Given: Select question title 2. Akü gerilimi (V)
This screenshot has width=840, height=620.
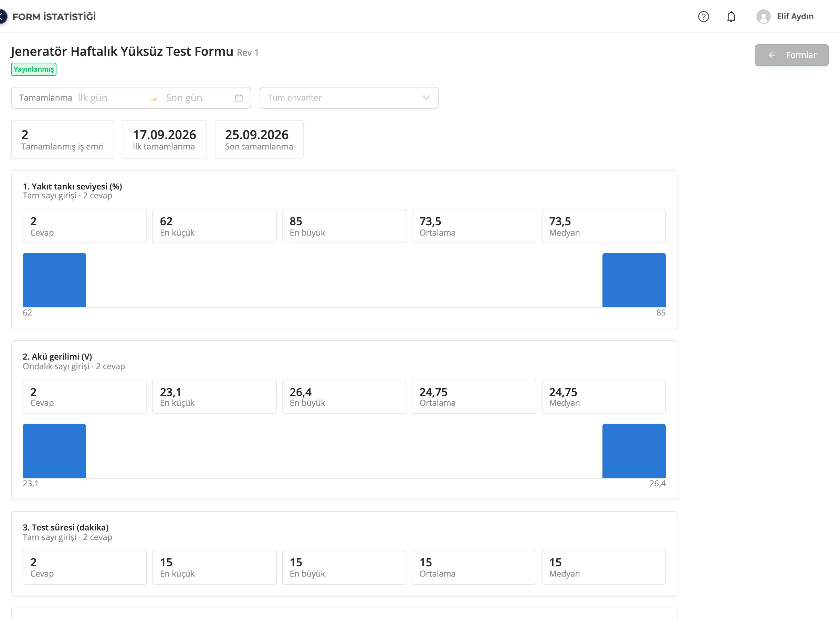Looking at the screenshot, I should (x=57, y=356).
